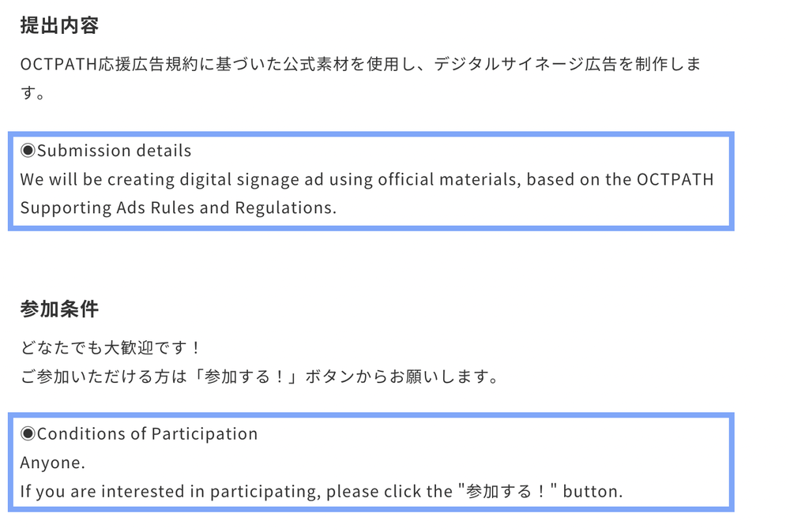
Task: Click the "Conditions of Participation" label text
Action: (148, 434)
